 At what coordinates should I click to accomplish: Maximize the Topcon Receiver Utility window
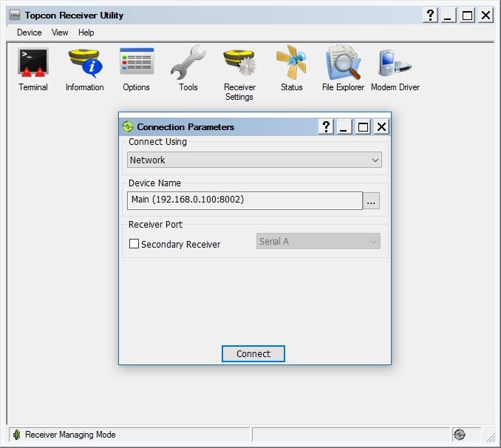(x=467, y=15)
